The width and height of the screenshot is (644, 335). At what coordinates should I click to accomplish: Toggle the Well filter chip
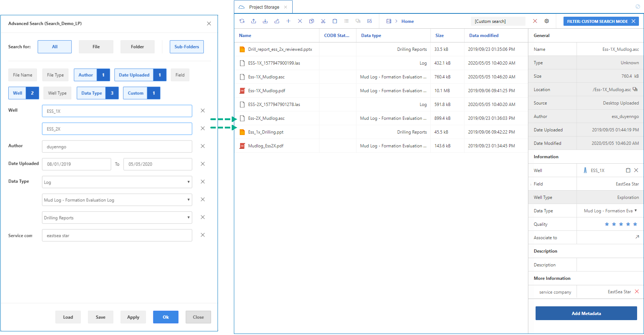[x=24, y=93]
